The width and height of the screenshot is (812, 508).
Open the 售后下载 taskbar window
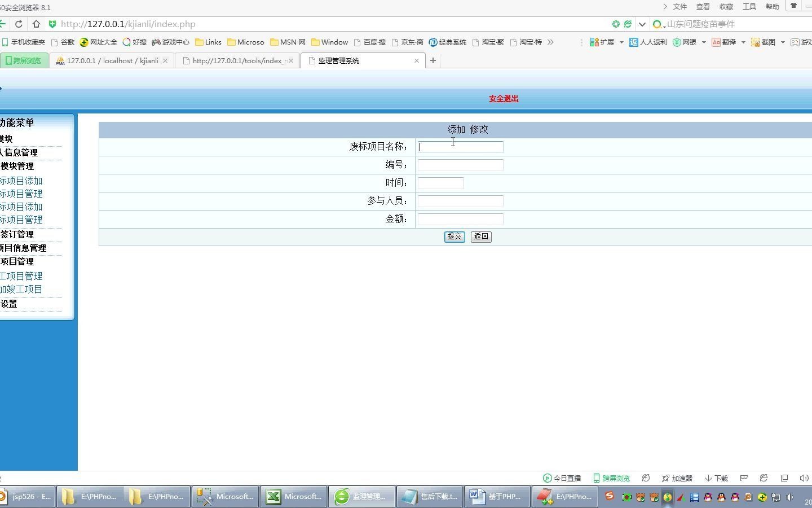coord(430,497)
